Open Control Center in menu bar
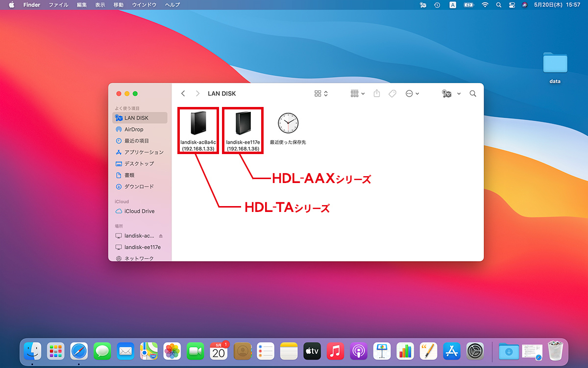This screenshot has width=588, height=368. pyautogui.click(x=512, y=4)
